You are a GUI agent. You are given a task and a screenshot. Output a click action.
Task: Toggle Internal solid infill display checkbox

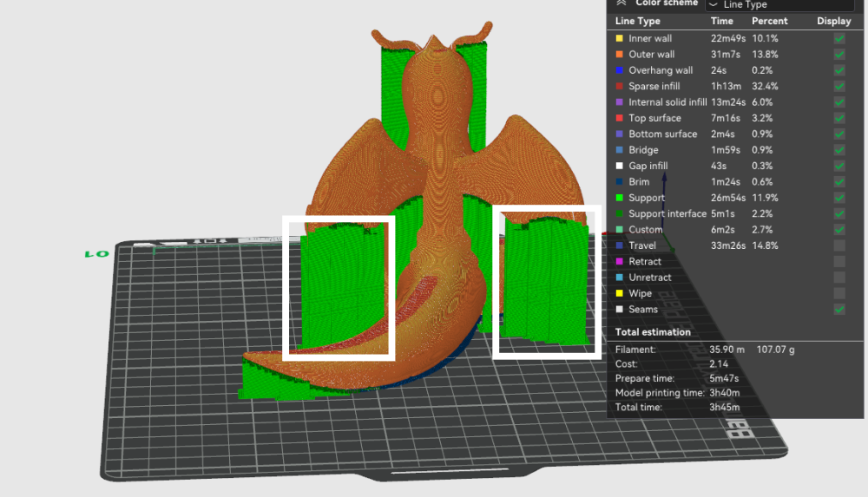coord(839,101)
